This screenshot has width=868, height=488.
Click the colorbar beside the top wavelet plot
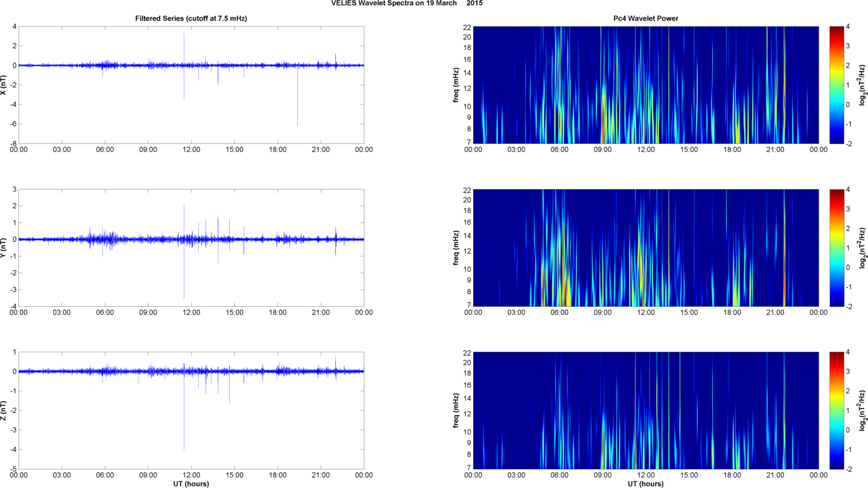836,85
